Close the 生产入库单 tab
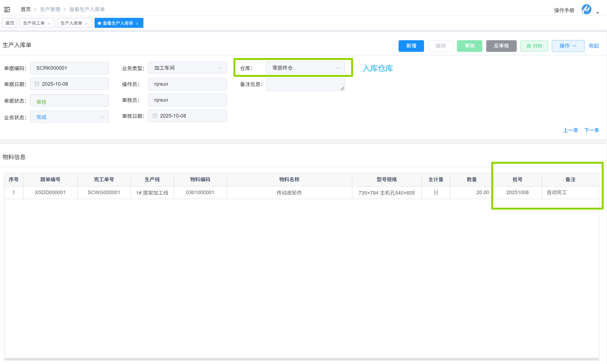Screen dimensions: 607x364 [86, 24]
